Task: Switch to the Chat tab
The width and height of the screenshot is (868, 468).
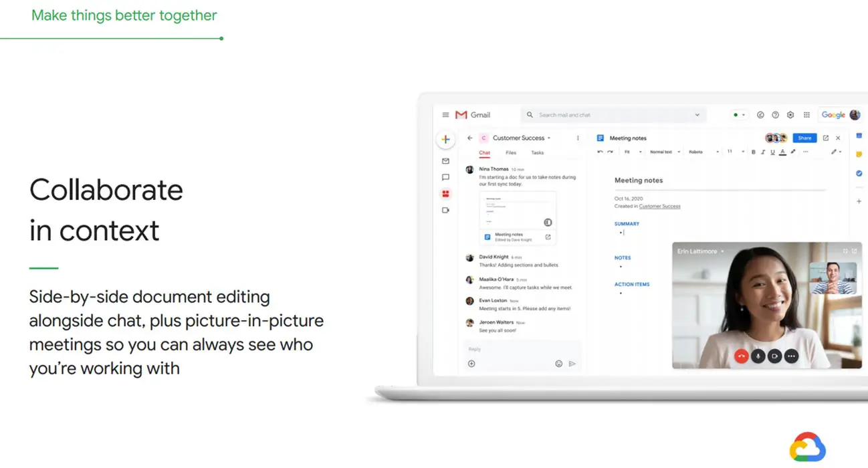Action: point(484,153)
